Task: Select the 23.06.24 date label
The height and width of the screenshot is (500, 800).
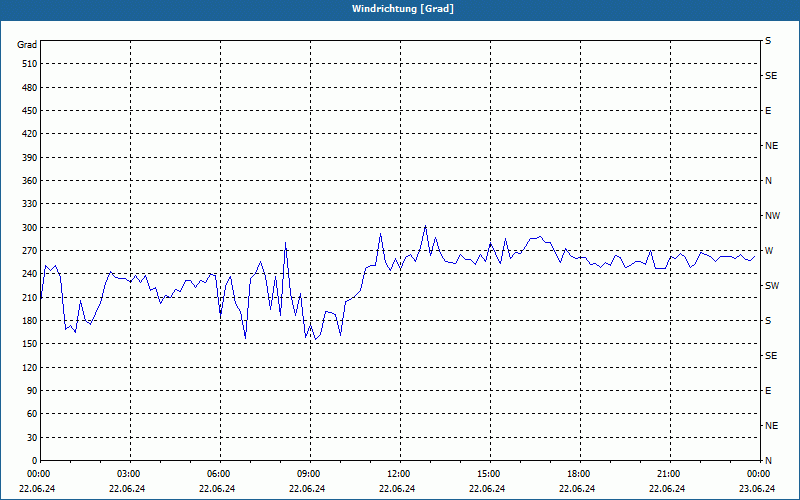Action: point(757,489)
